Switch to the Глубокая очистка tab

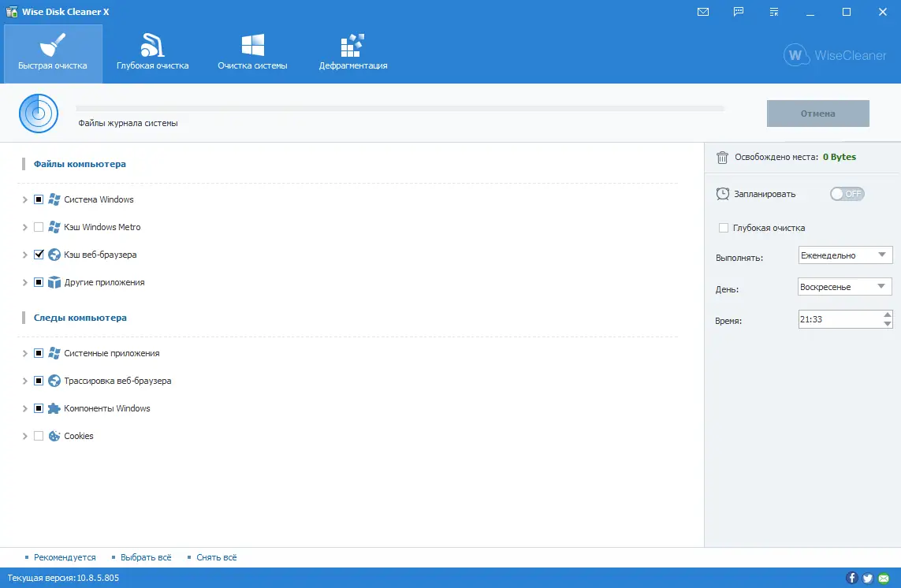coord(152,54)
